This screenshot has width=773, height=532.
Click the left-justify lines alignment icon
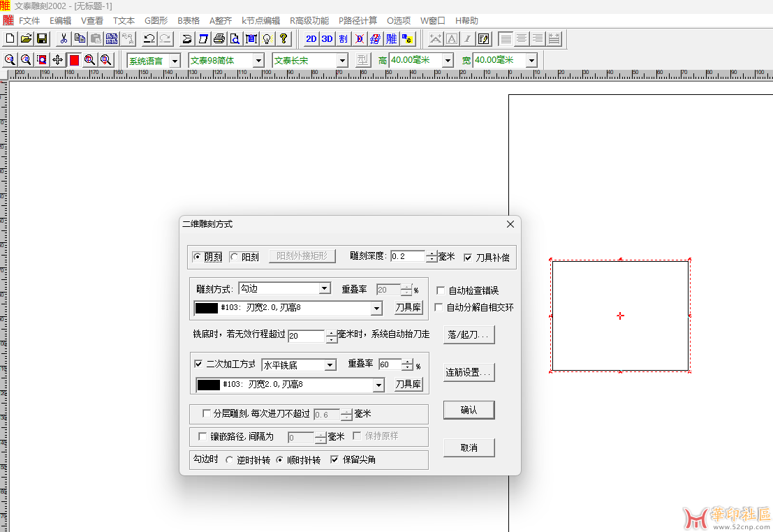[506, 39]
